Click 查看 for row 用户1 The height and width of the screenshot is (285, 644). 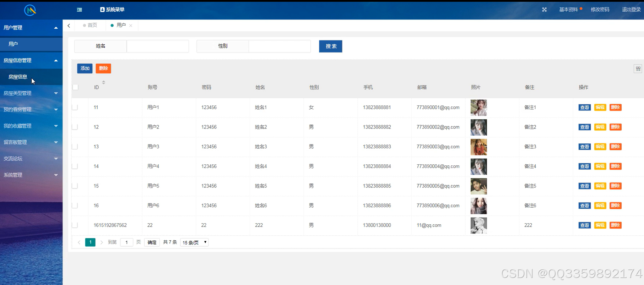(584, 108)
